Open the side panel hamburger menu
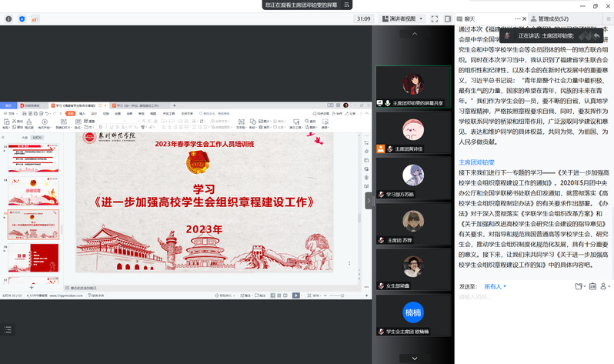This screenshot has height=364, width=614. 608,18
